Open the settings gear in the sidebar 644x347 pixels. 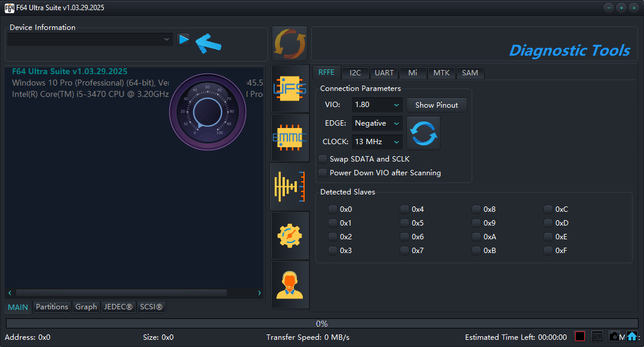pyautogui.click(x=290, y=236)
